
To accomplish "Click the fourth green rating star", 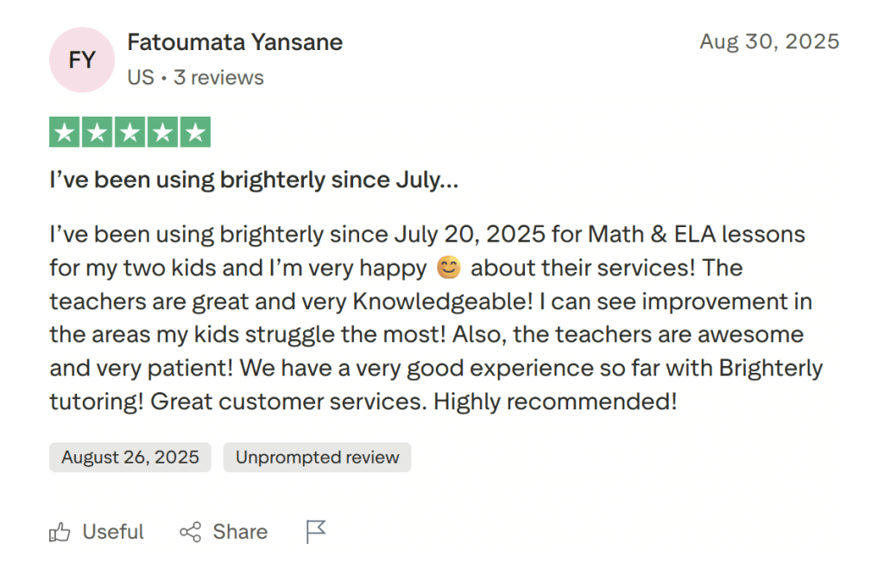I will click(x=162, y=133).
